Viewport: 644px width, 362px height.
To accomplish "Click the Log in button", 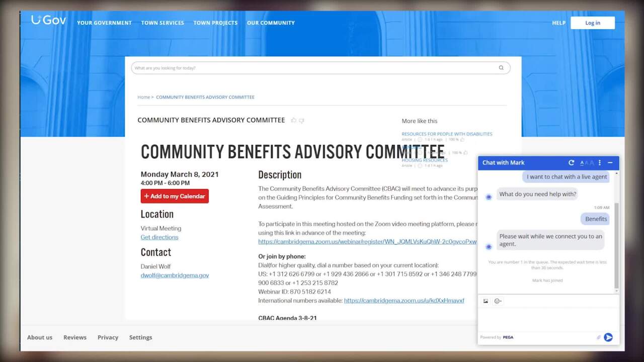I will tap(592, 23).
